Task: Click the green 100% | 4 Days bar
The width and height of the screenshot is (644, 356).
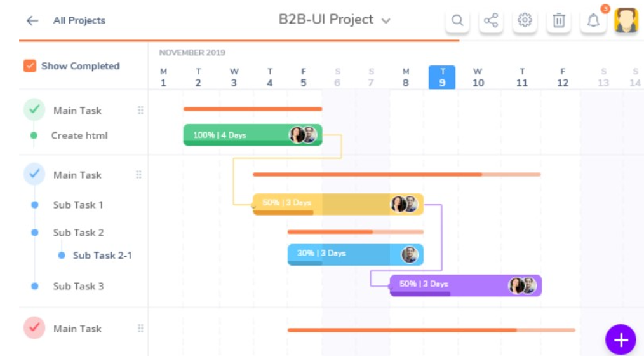Action: pyautogui.click(x=253, y=135)
